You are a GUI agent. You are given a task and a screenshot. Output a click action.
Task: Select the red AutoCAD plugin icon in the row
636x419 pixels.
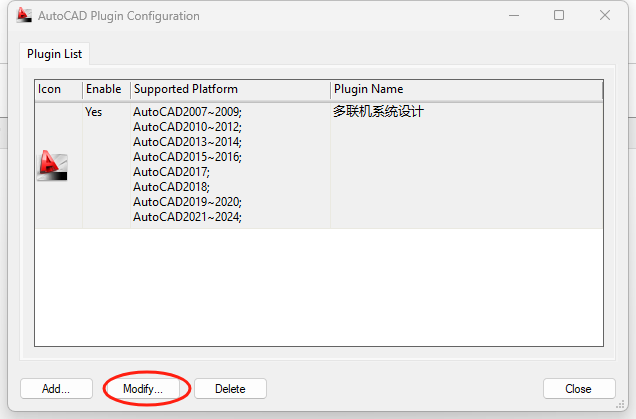51,165
